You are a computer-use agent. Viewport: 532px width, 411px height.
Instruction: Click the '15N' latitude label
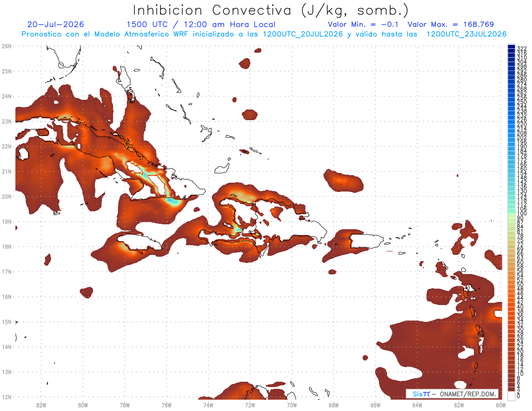7,321
